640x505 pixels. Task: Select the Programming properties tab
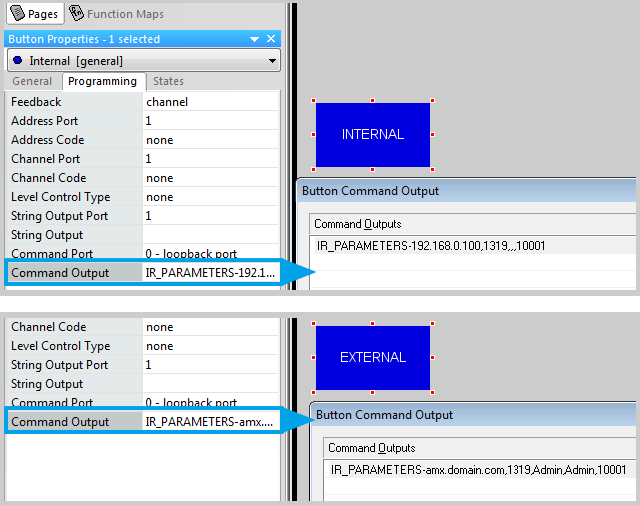click(102, 81)
